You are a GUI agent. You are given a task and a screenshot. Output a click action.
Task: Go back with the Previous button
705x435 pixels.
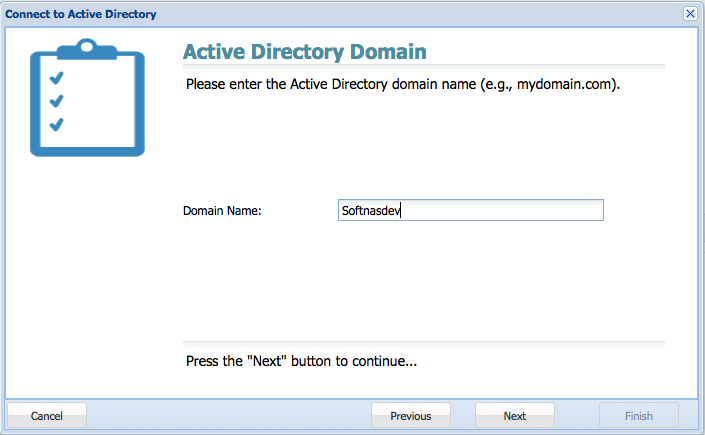click(x=411, y=416)
